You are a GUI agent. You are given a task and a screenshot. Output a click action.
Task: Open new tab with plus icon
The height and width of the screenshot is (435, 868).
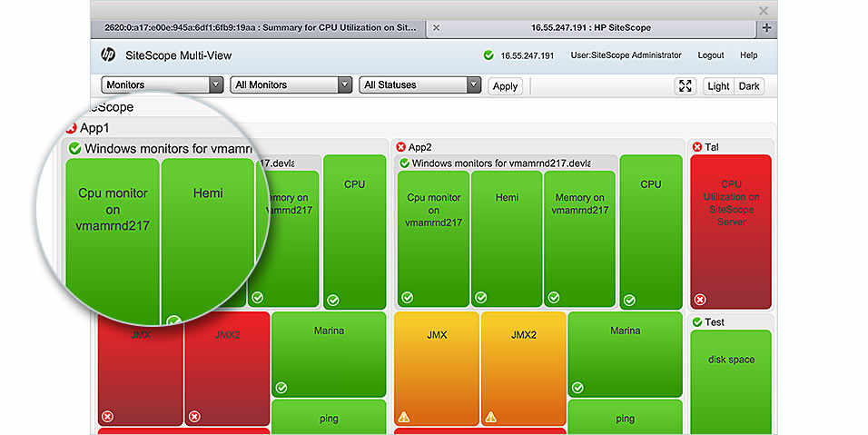[x=766, y=28]
